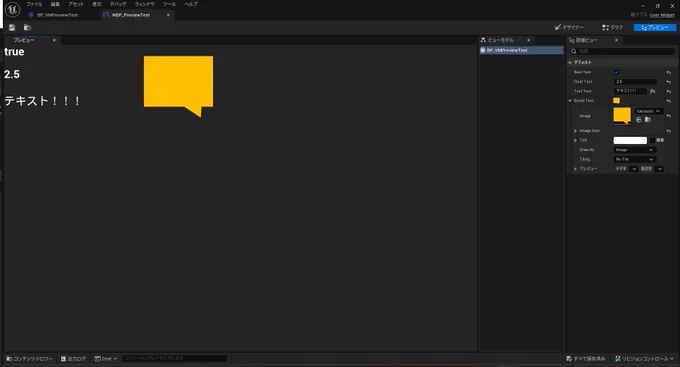The height and width of the screenshot is (367, 680).
Task: Reset Image property to default
Action: coord(668,116)
